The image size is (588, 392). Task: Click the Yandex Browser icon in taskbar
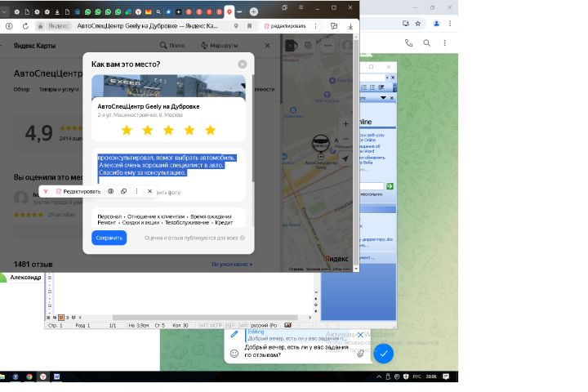43,376
